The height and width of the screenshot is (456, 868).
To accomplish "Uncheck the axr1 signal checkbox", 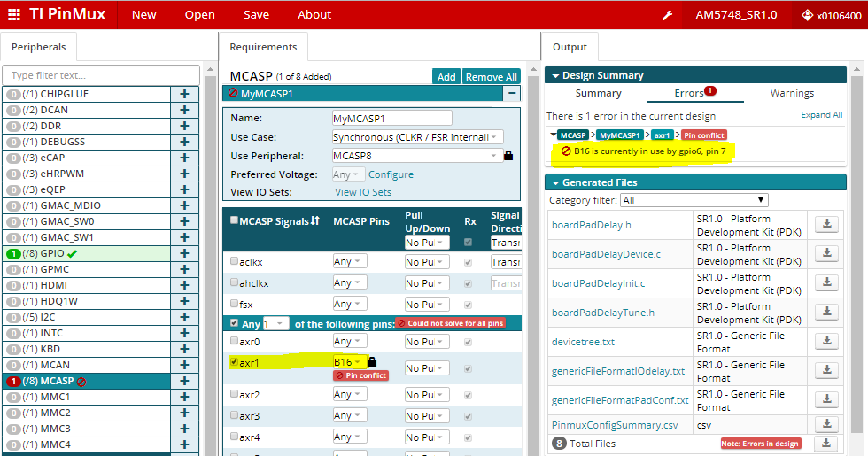I will [x=234, y=362].
